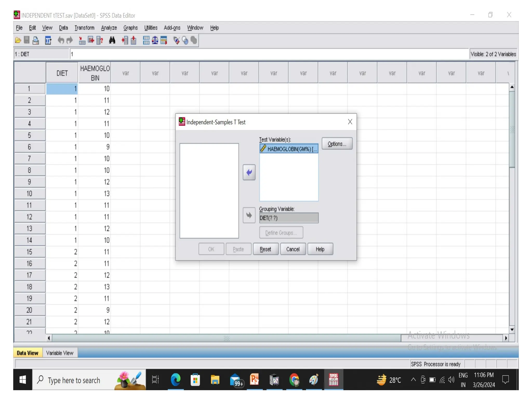Click the Open File folder icon
532x399 pixels.
pyautogui.click(x=18, y=41)
